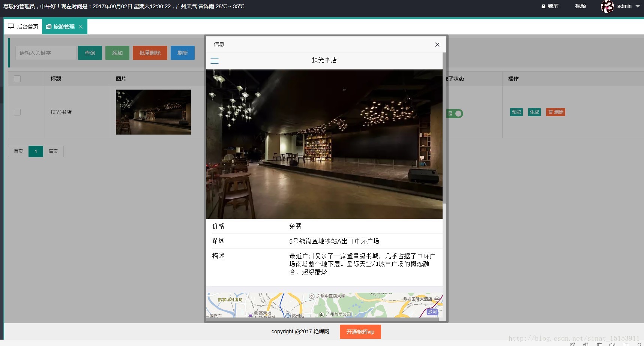This screenshot has height=346, width=644.
Task: Click the 批量删除 batch delete button
Action: (150, 53)
